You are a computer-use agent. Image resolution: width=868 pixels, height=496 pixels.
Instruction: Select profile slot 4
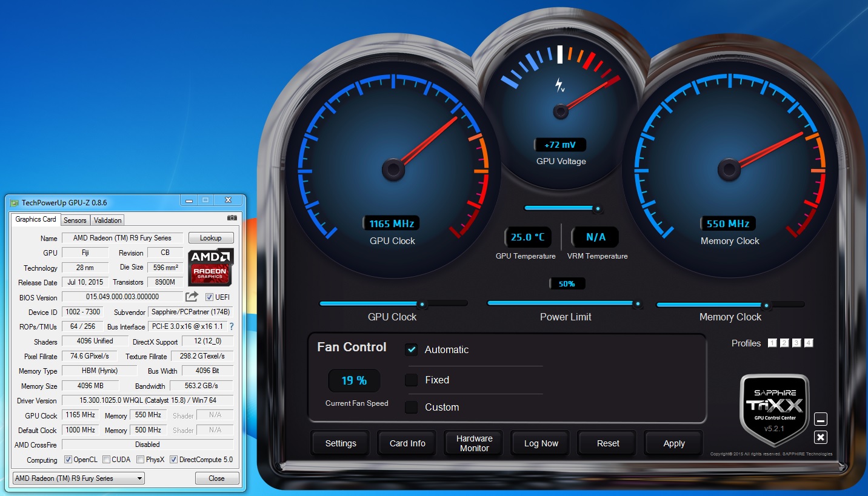809,343
